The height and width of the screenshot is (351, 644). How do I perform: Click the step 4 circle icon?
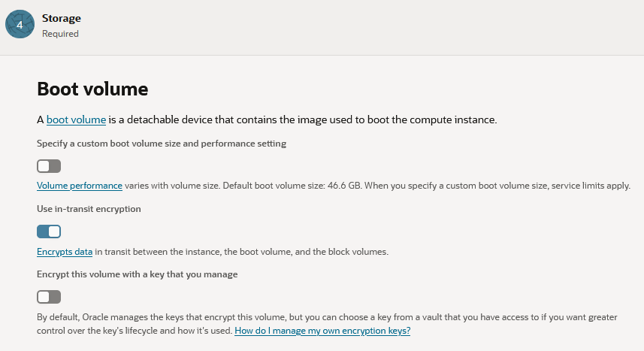point(20,25)
